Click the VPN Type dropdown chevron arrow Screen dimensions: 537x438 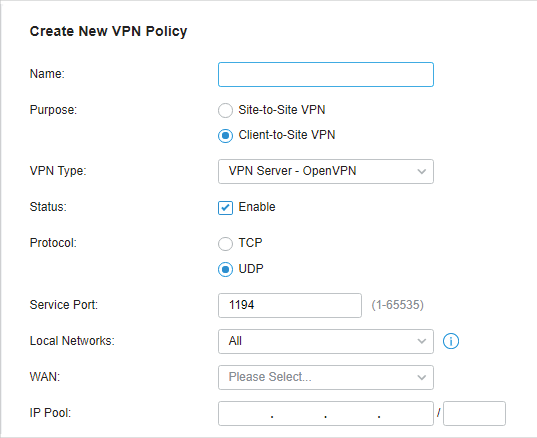422,171
